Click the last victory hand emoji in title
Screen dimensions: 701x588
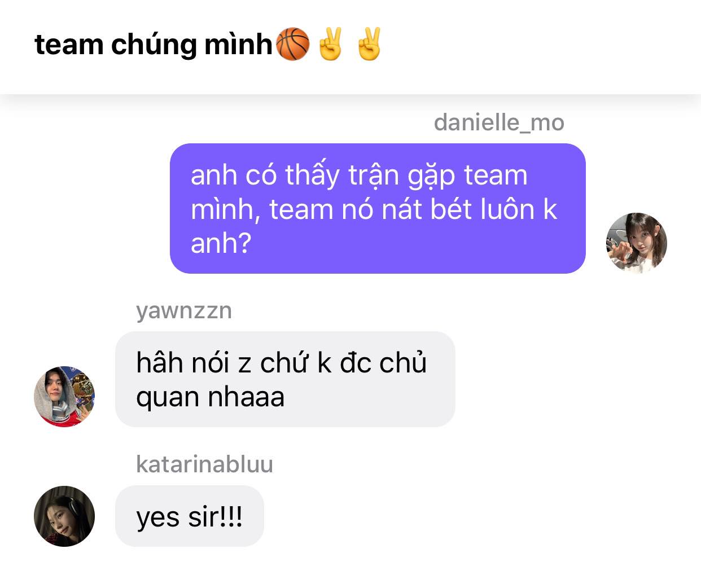(370, 44)
